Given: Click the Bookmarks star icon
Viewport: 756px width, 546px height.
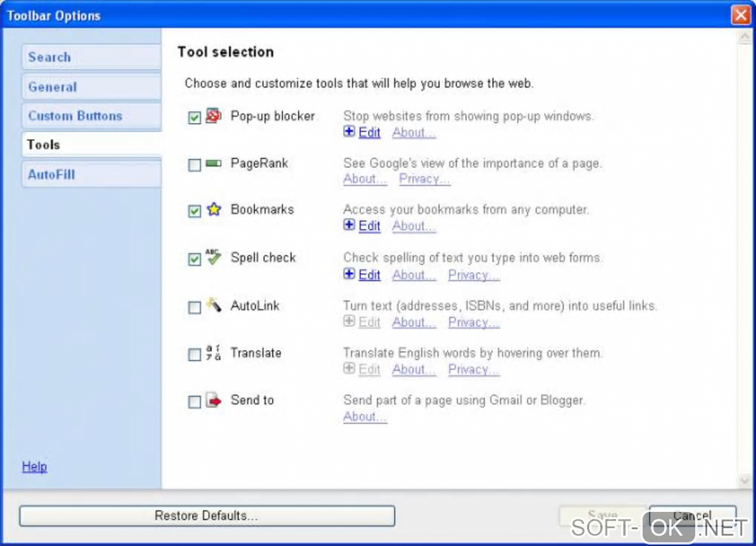Looking at the screenshot, I should point(213,209).
